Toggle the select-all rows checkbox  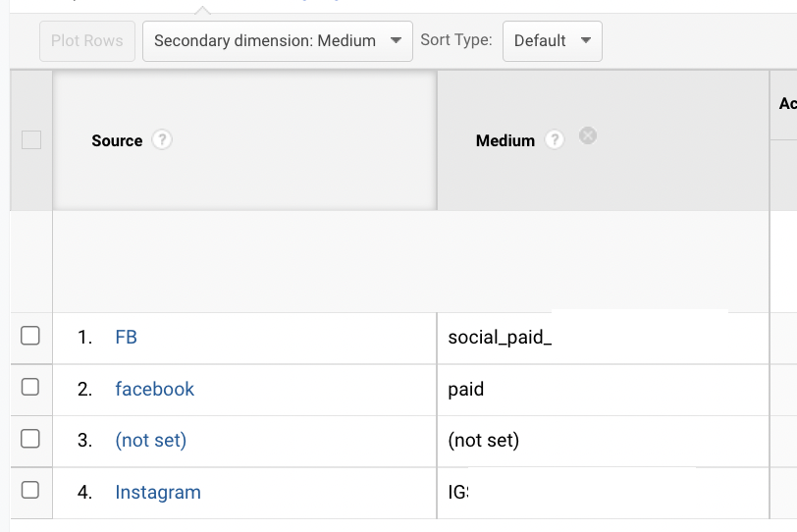coord(31,139)
